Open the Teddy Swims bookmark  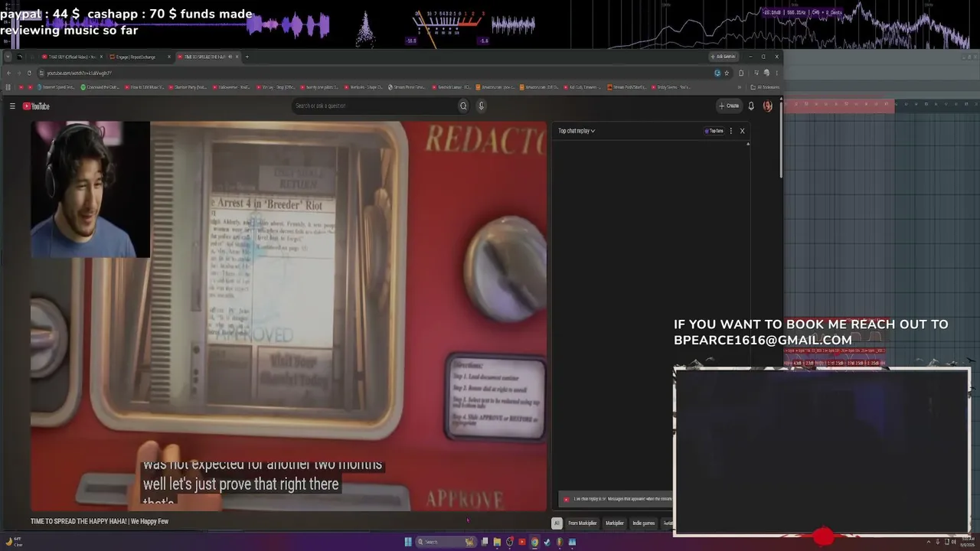click(x=671, y=87)
